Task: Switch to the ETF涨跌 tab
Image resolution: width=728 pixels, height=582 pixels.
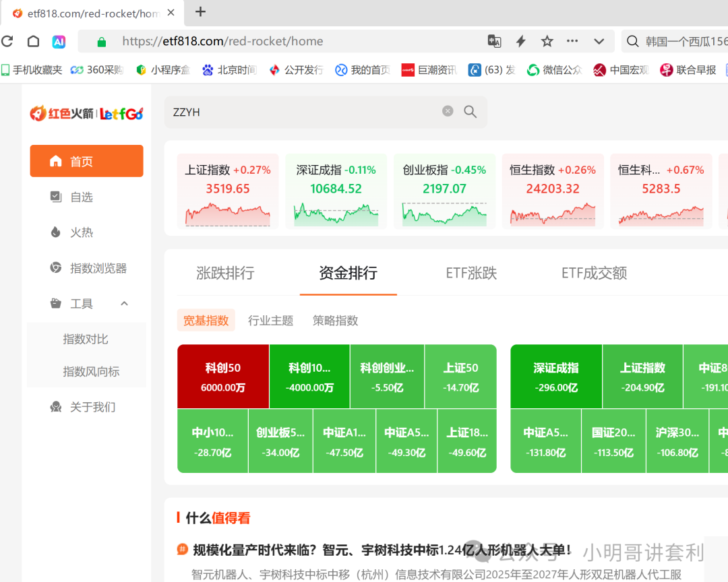Action: [471, 273]
